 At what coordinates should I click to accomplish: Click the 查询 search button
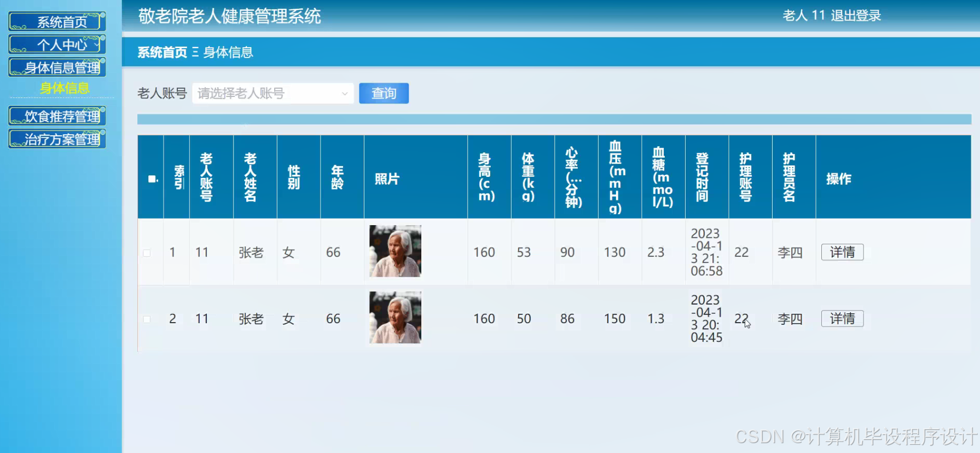click(384, 93)
